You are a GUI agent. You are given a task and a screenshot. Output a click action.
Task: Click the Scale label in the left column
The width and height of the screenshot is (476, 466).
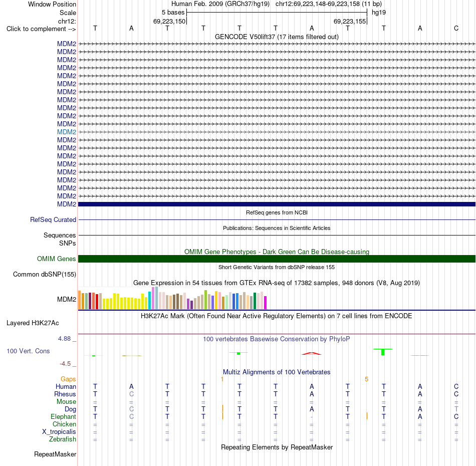[x=68, y=13]
